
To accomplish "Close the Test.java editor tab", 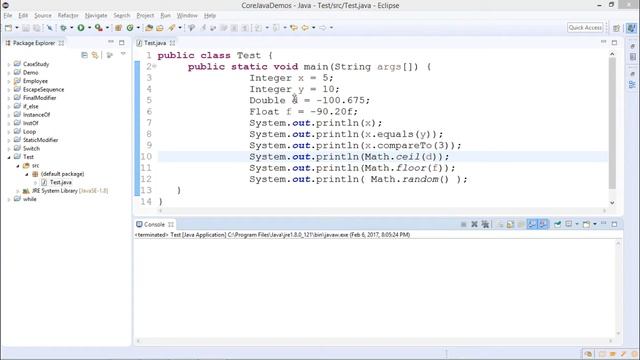I will [172, 43].
